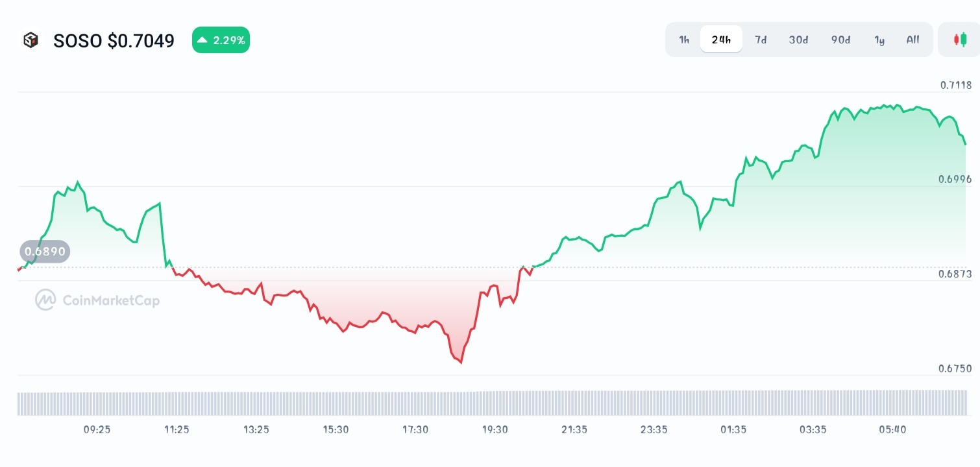Click the green 2.29% change badge
Image resolution: width=980 pixels, height=467 pixels.
tap(221, 40)
